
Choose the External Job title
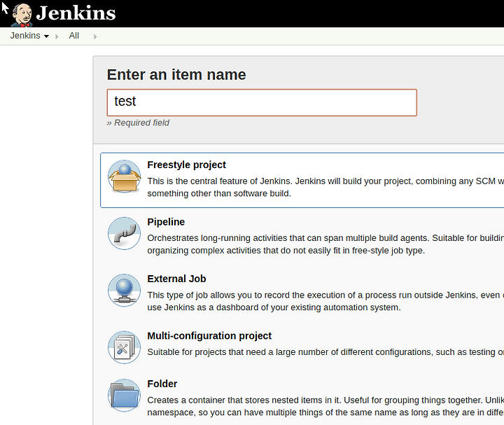click(176, 279)
